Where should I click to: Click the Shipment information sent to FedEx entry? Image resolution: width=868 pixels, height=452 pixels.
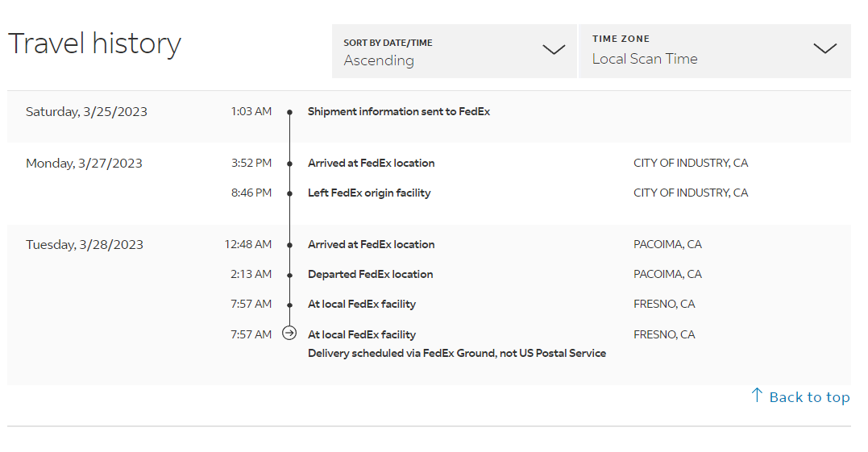(x=398, y=112)
